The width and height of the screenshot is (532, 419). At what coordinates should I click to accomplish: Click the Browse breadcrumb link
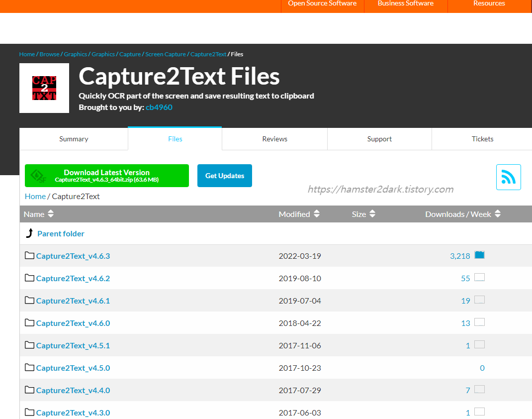49,54
